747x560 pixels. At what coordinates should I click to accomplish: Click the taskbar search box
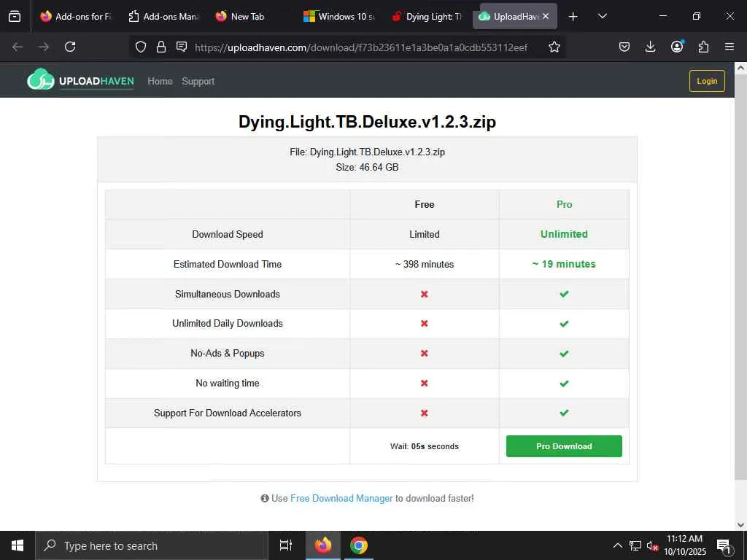tap(152, 545)
